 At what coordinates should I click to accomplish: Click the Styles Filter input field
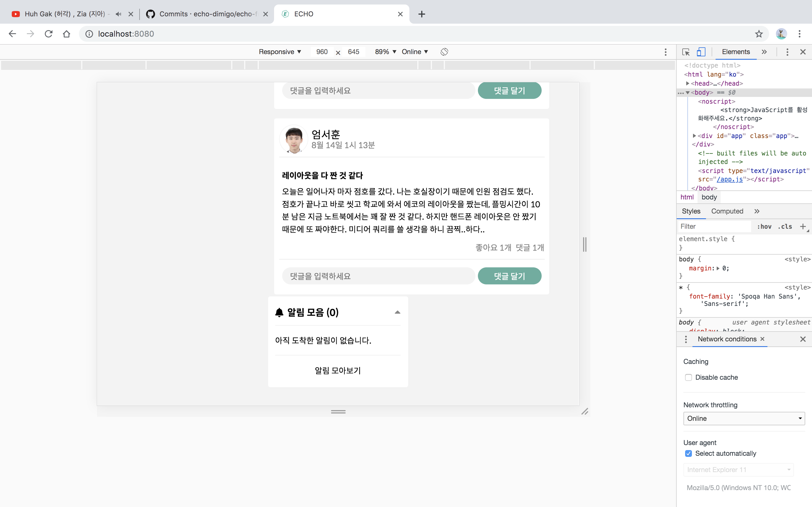(x=714, y=226)
